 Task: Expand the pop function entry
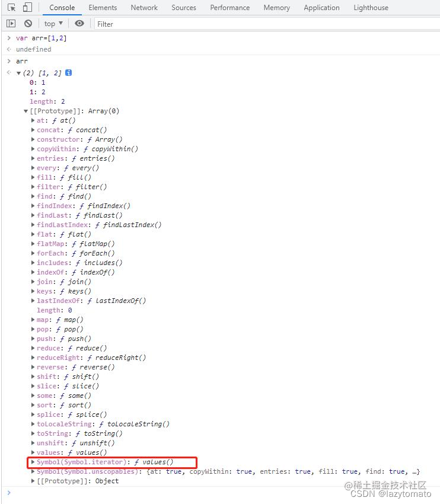(x=33, y=329)
